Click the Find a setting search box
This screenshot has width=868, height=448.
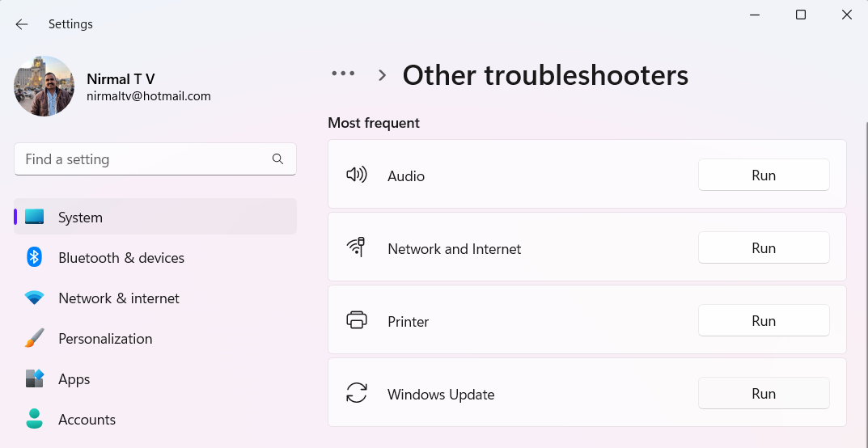(155, 159)
